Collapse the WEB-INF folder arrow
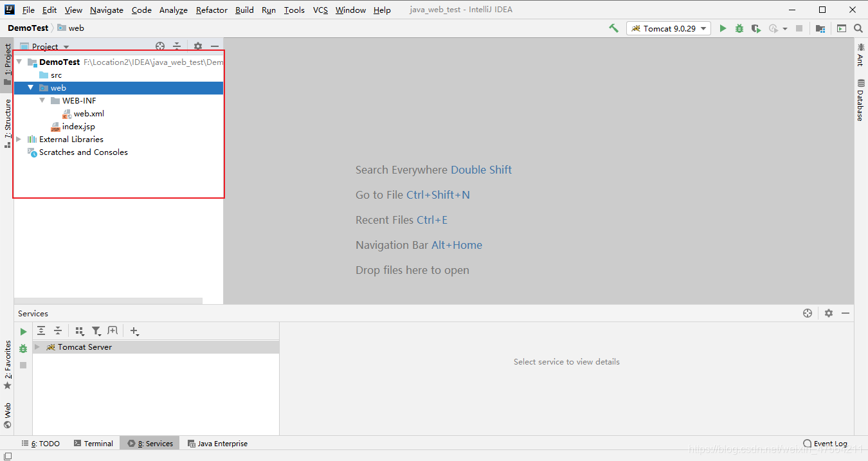Screen dimensions: 868x461 click(x=42, y=100)
